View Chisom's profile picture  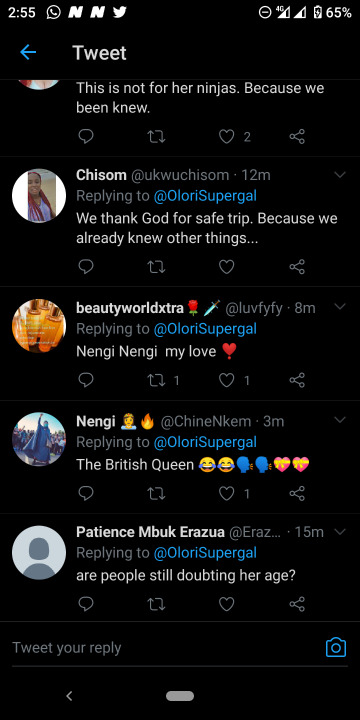click(39, 196)
